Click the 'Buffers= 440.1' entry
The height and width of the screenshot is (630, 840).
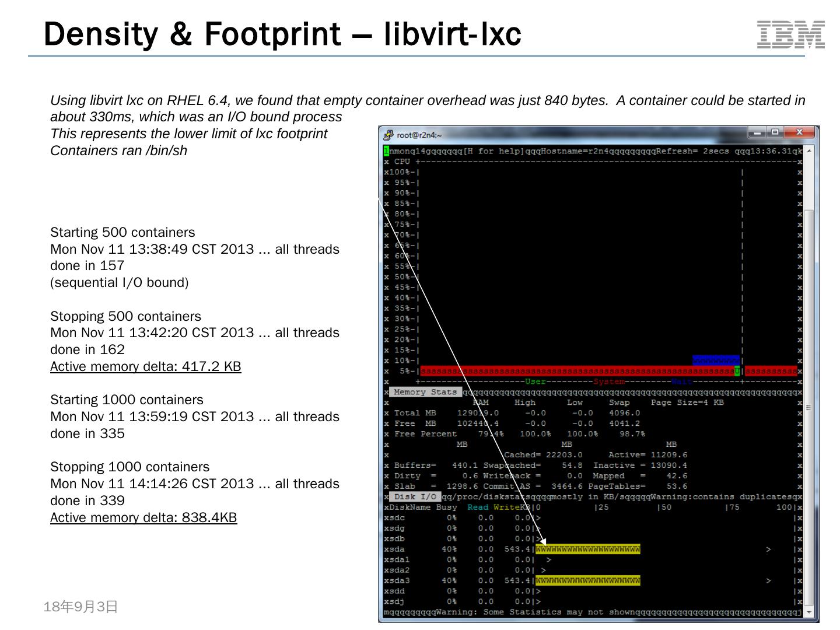coord(436,466)
